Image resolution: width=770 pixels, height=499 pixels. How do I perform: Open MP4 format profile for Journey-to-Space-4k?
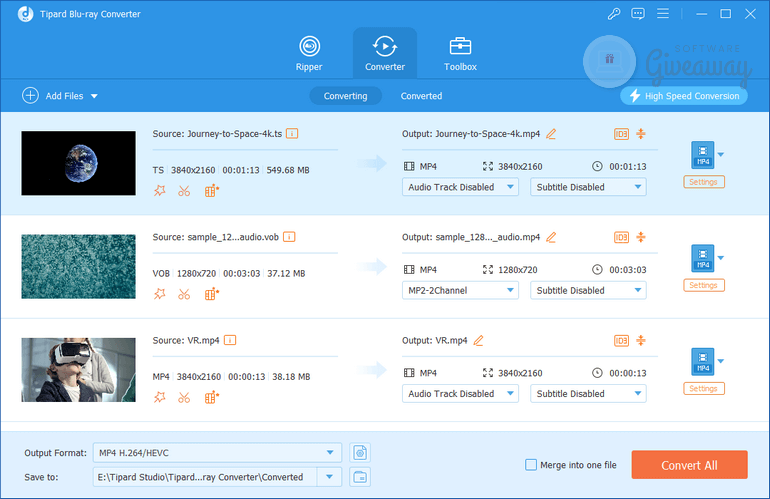pos(703,155)
